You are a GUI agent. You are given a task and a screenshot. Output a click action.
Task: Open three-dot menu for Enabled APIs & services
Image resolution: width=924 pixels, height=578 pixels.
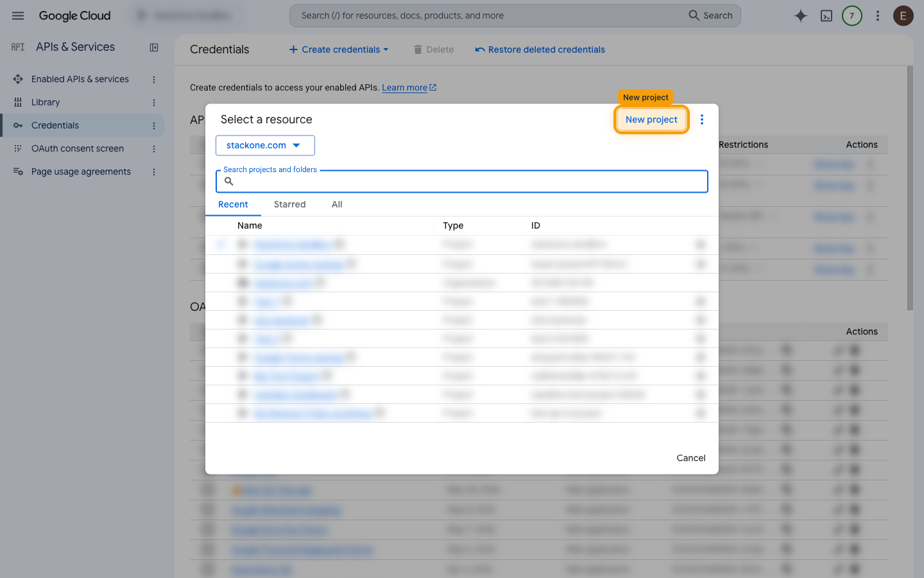coord(154,79)
